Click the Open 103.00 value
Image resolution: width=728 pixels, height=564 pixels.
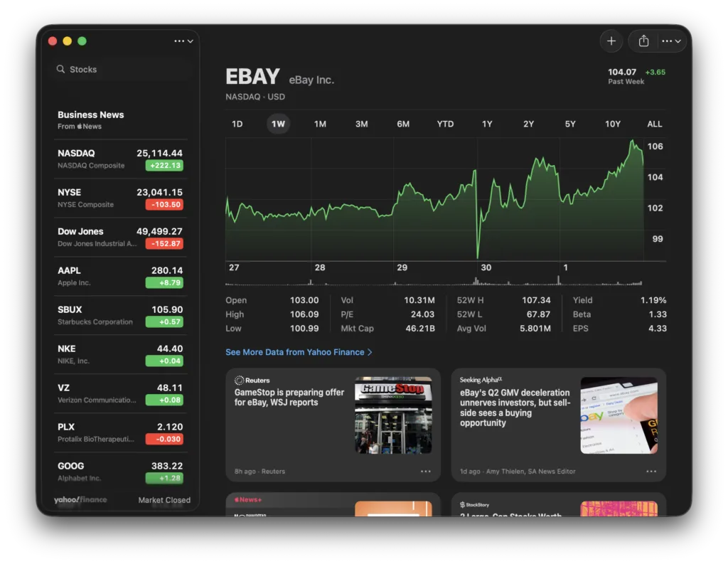point(304,300)
